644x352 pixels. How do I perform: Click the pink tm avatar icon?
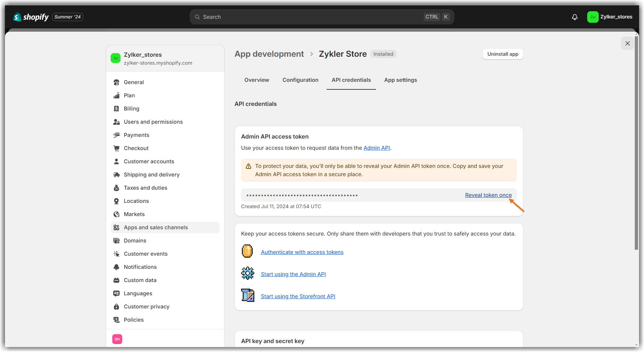tap(117, 339)
